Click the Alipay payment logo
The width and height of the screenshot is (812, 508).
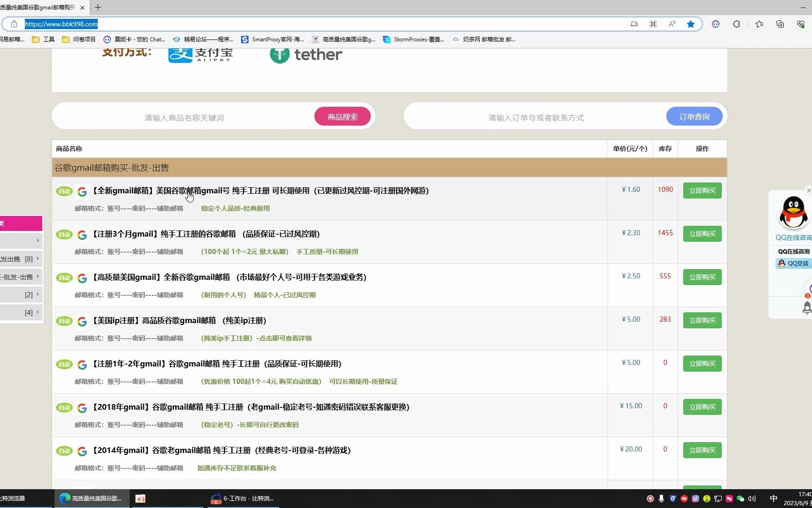tap(201, 55)
